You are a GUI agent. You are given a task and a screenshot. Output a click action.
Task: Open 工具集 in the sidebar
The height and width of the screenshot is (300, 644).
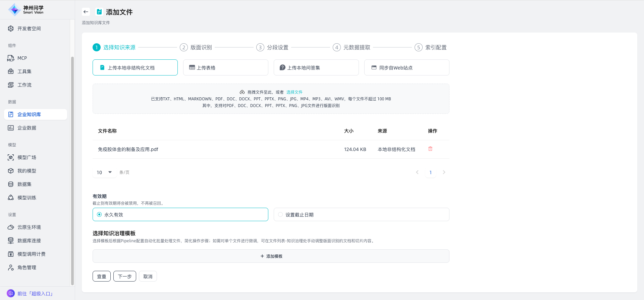pos(24,71)
